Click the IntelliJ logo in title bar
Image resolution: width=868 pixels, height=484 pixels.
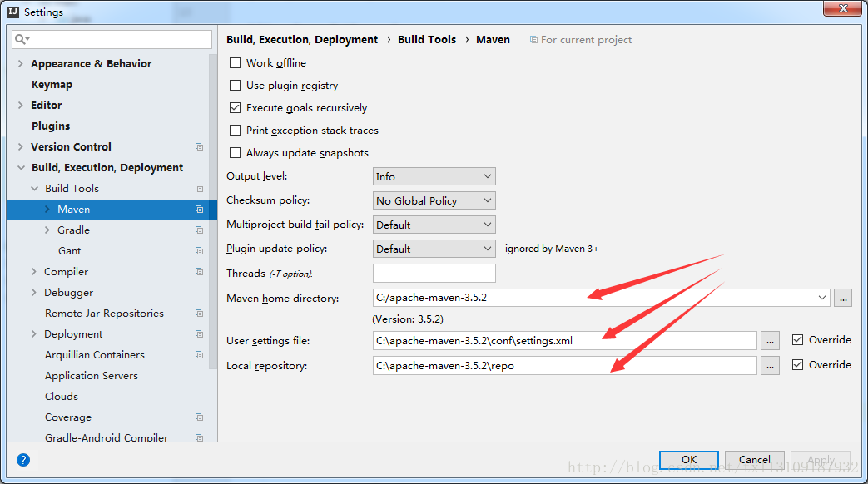click(13, 12)
